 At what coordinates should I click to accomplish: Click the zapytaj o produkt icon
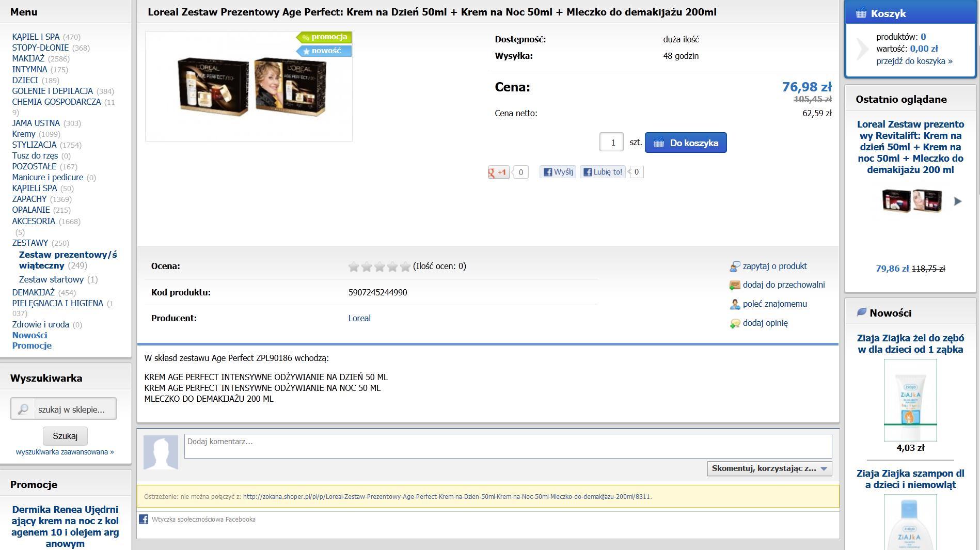tap(735, 266)
